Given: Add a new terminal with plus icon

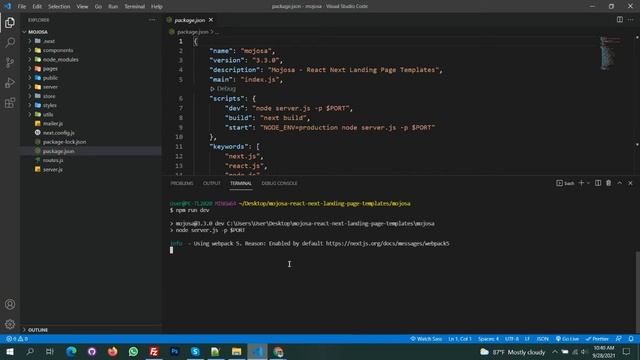Looking at the screenshot, I should coord(581,183).
